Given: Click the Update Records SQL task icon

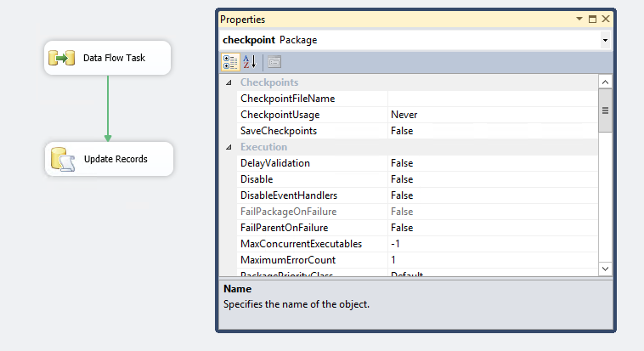Looking at the screenshot, I should (62, 159).
